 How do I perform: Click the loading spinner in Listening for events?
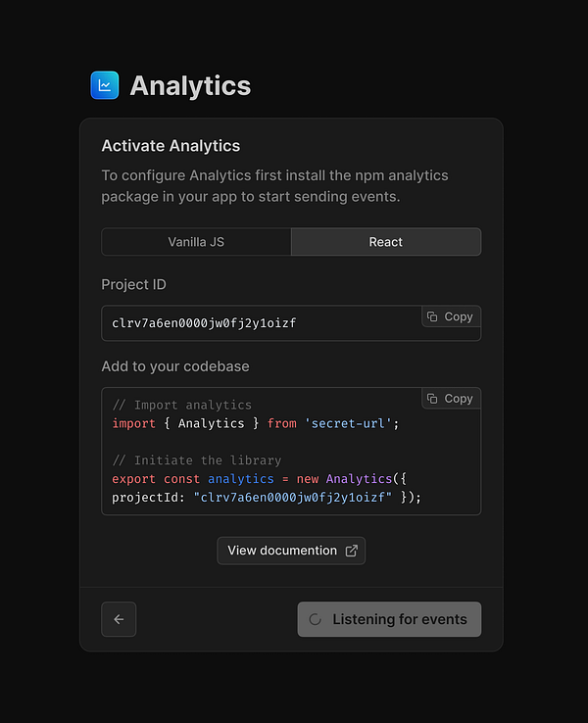[316, 619]
